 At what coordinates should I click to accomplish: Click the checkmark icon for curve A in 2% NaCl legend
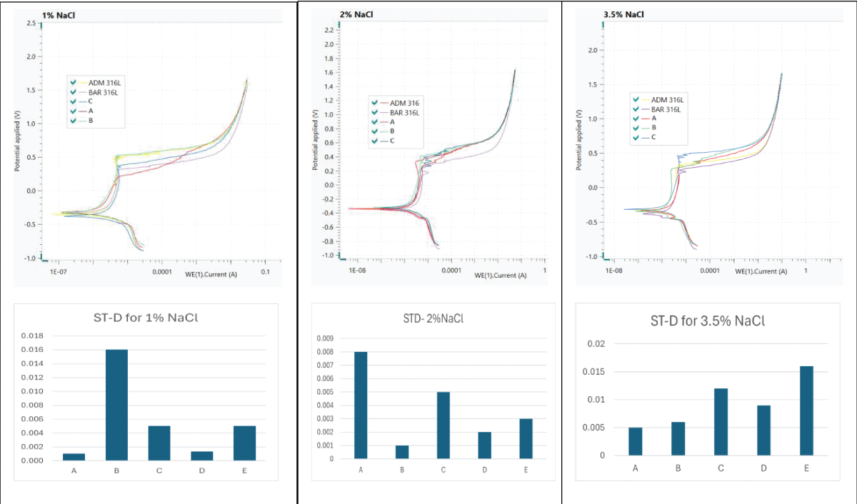pos(376,121)
